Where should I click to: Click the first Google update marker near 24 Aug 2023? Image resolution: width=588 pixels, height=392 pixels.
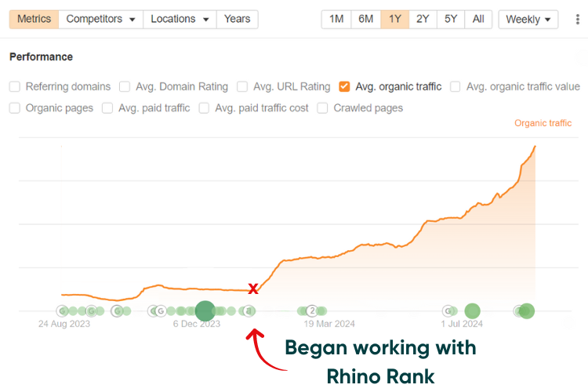click(x=62, y=311)
